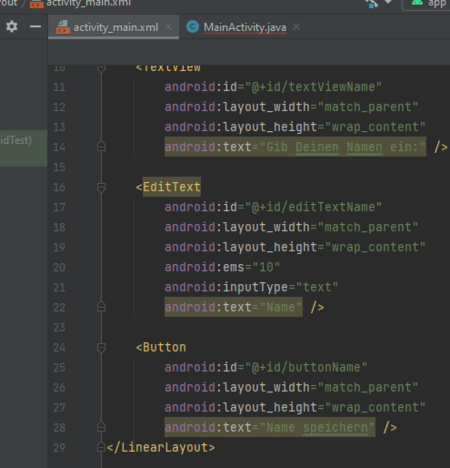Image resolution: width=450 pixels, height=468 pixels.
Task: Hide the project panel with minus icon
Action: pos(35,26)
